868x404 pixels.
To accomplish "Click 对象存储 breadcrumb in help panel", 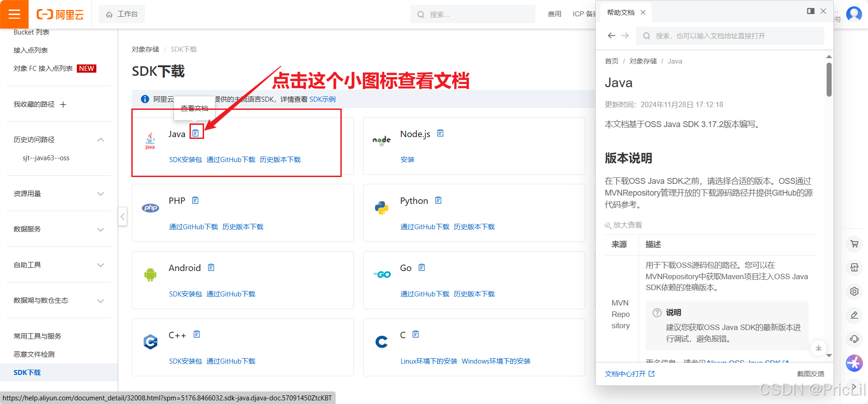I will coord(643,61).
